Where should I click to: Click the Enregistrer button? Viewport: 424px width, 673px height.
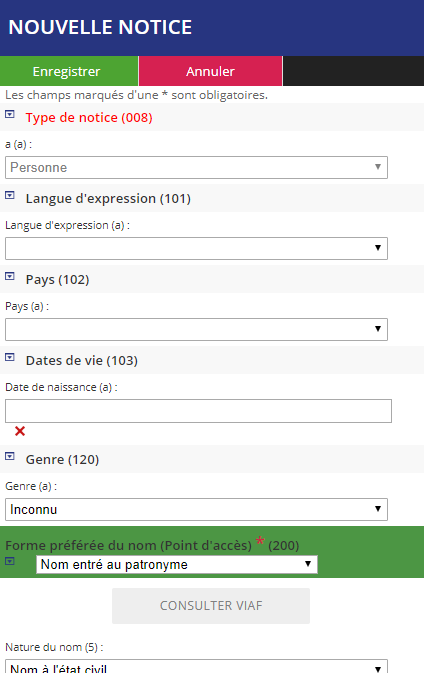[69, 71]
